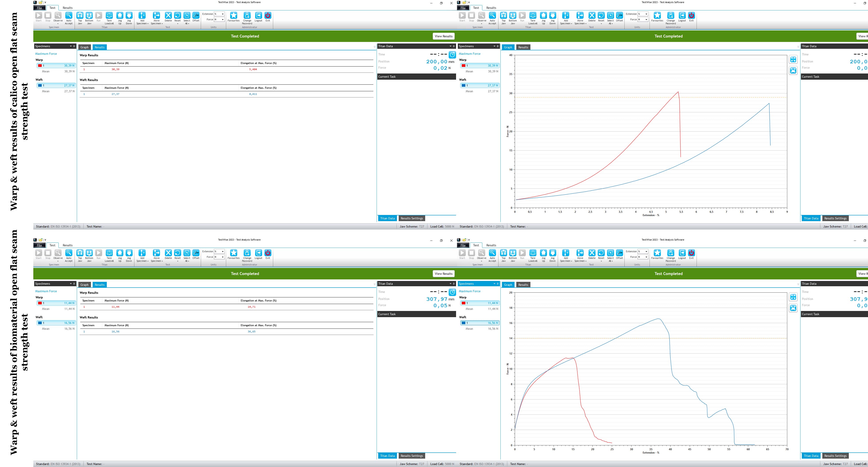Switch to the Results ribbon tab in the calico results window
Image resolution: width=868 pixels, height=467 pixels.
(x=67, y=8)
